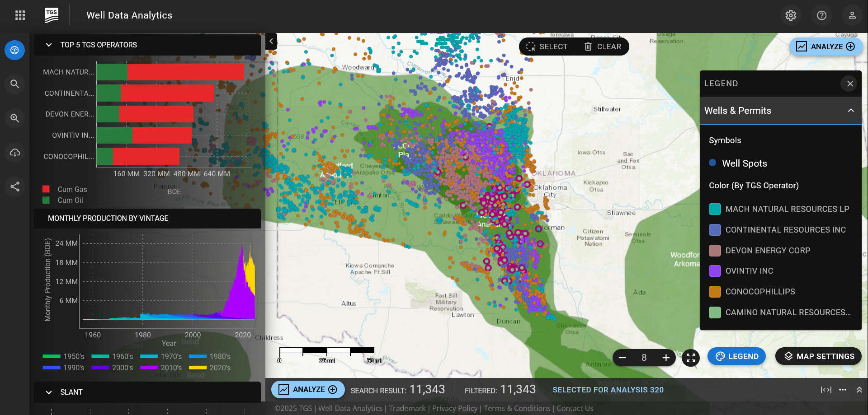The height and width of the screenshot is (415, 868).
Task: Collapse the Wells & Permits legend section
Action: 851,111
